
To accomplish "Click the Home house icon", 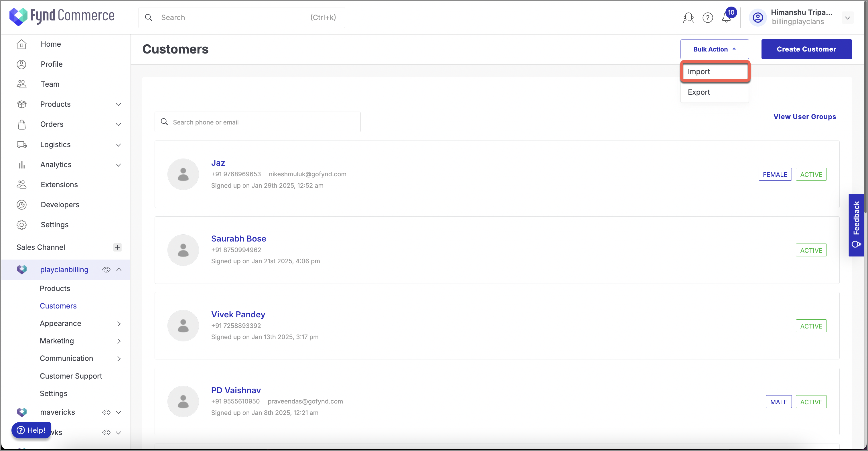I will point(21,44).
